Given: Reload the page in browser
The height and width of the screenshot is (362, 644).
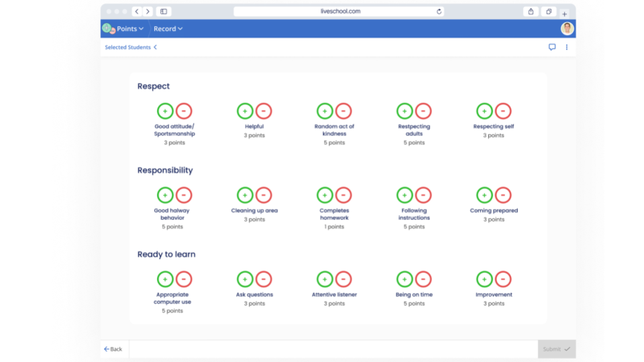Looking at the screenshot, I should pos(439,11).
